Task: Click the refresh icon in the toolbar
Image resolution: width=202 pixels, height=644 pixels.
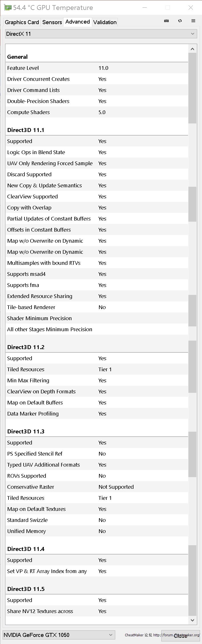Action: pyautogui.click(x=180, y=21)
